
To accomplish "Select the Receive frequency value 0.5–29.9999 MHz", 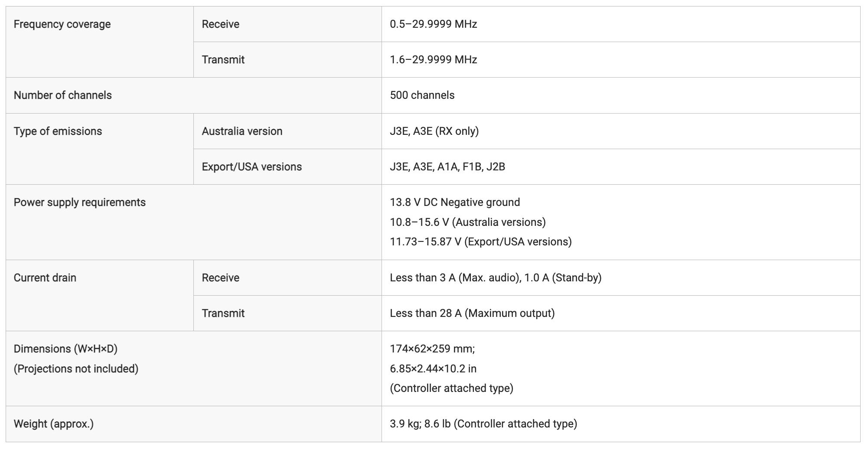I will point(434,24).
